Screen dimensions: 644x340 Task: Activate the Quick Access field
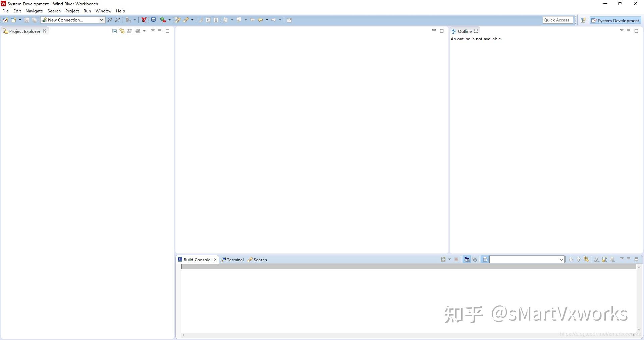click(557, 20)
